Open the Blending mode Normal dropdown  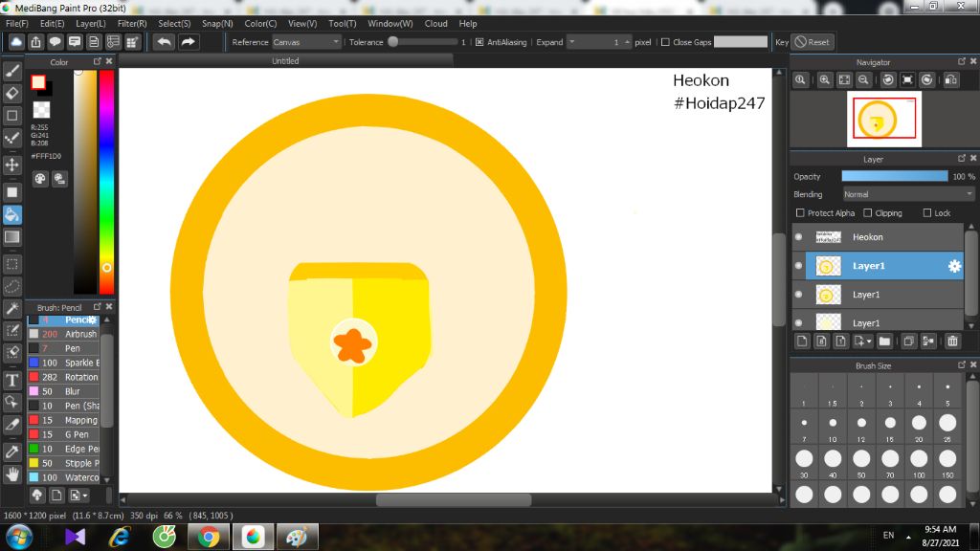click(908, 194)
